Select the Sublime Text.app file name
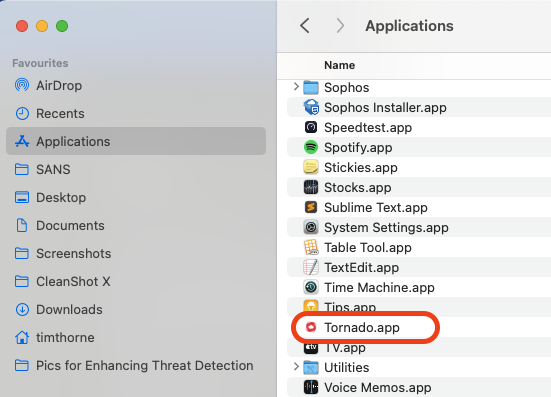This screenshot has height=397, width=551. click(376, 208)
